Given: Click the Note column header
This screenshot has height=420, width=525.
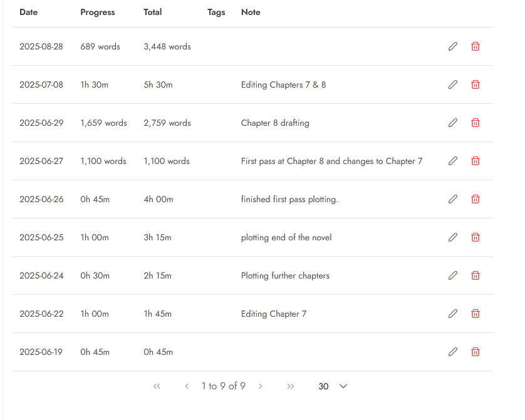Looking at the screenshot, I should click(251, 12).
